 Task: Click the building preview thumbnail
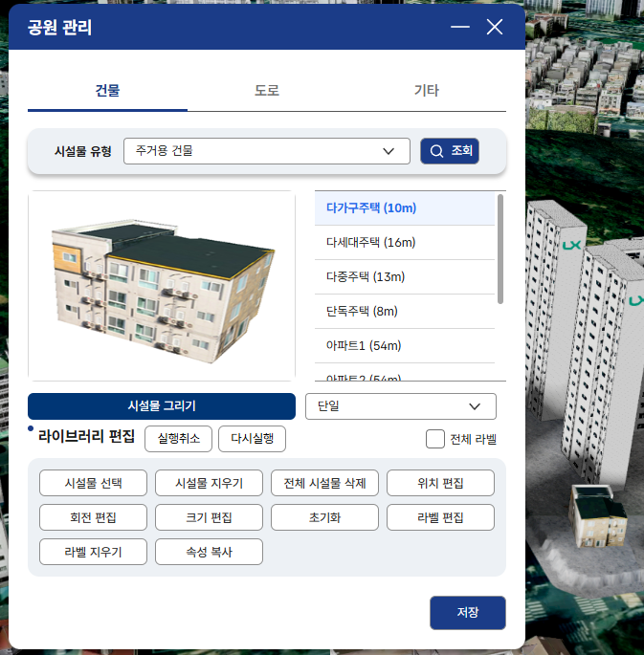[x=162, y=286]
